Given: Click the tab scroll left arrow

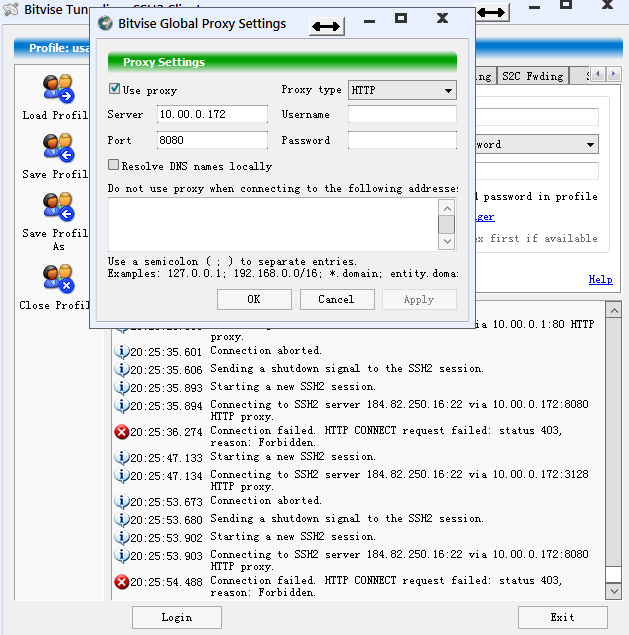Looking at the screenshot, I should point(598,74).
